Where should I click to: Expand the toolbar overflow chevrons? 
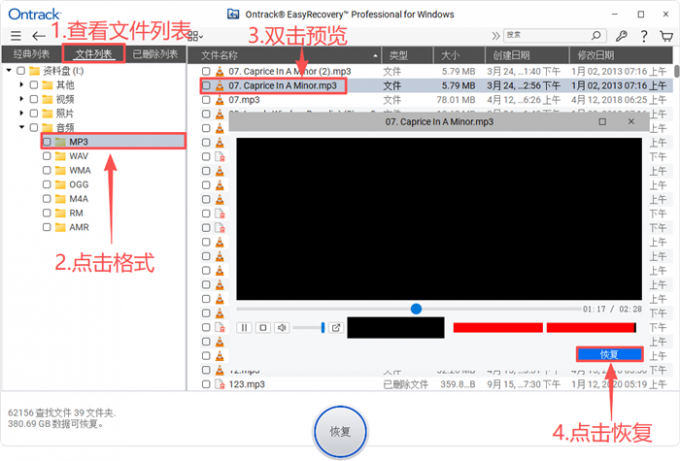tap(495, 36)
